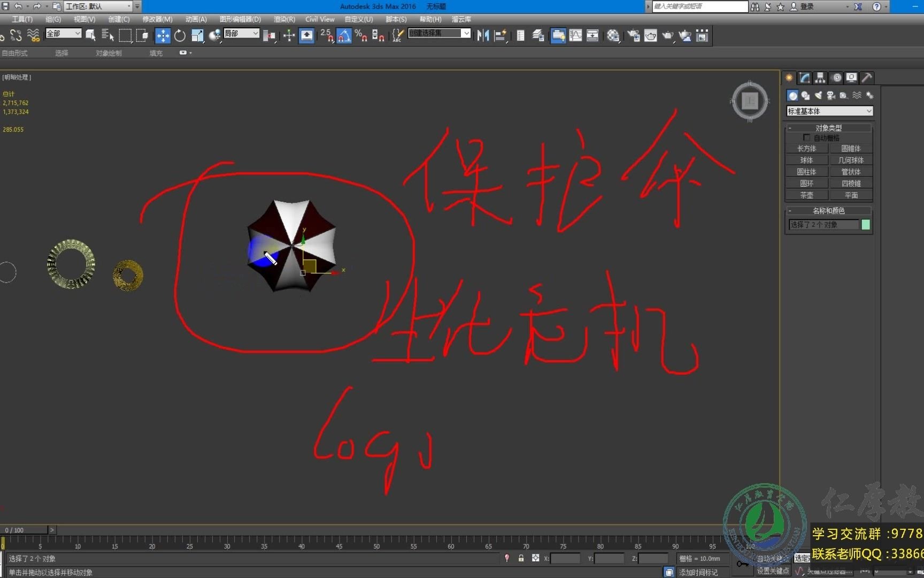This screenshot has height=578, width=924.
Task: Click the 几何球体 geosphere button
Action: pos(851,160)
